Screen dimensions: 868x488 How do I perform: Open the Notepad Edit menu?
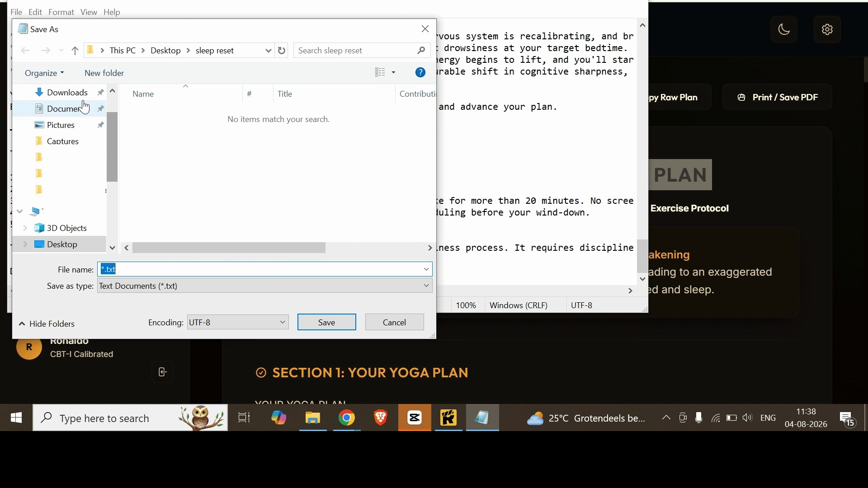(35, 12)
